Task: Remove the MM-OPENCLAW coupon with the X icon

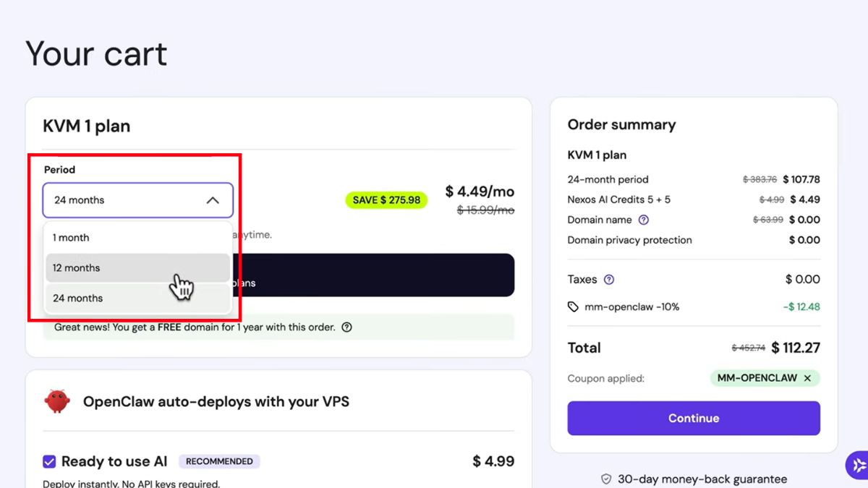Action: pos(808,378)
